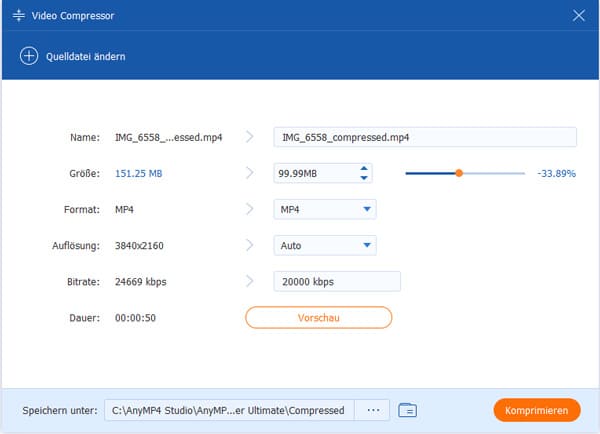Open the output folder icon
The image size is (600, 434).
(x=407, y=410)
